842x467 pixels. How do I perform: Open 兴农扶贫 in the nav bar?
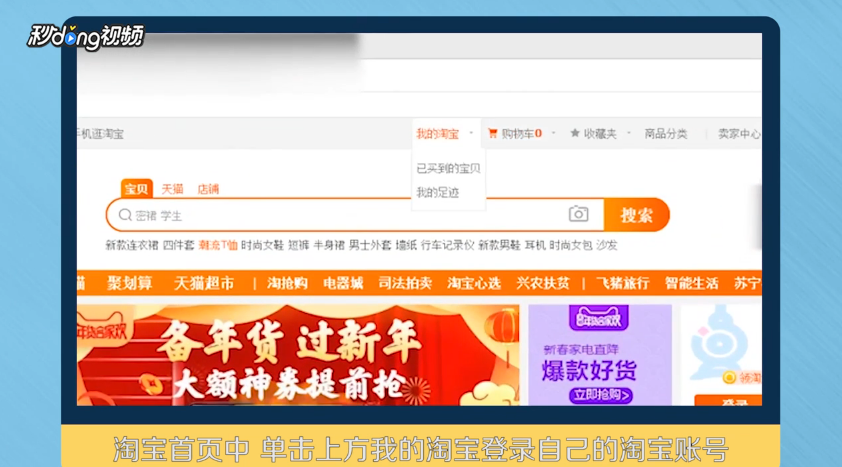(543, 283)
